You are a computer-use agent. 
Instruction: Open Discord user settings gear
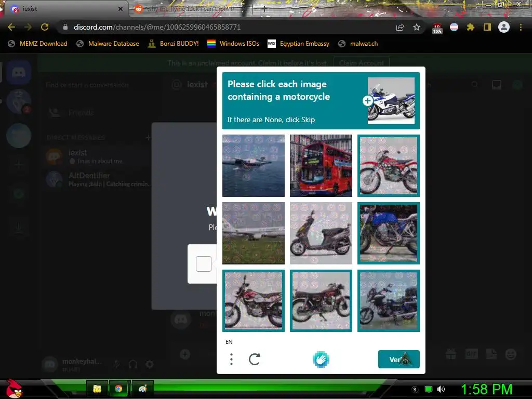tap(150, 364)
